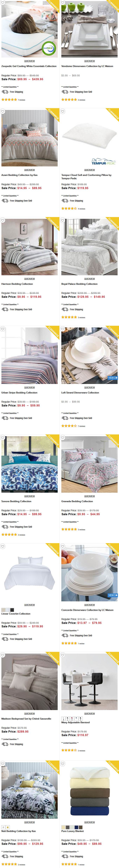Viewport: 119px width, 868px height.
Task: Save Royal Palace Bedding via heart icon
Action: pos(63,220)
